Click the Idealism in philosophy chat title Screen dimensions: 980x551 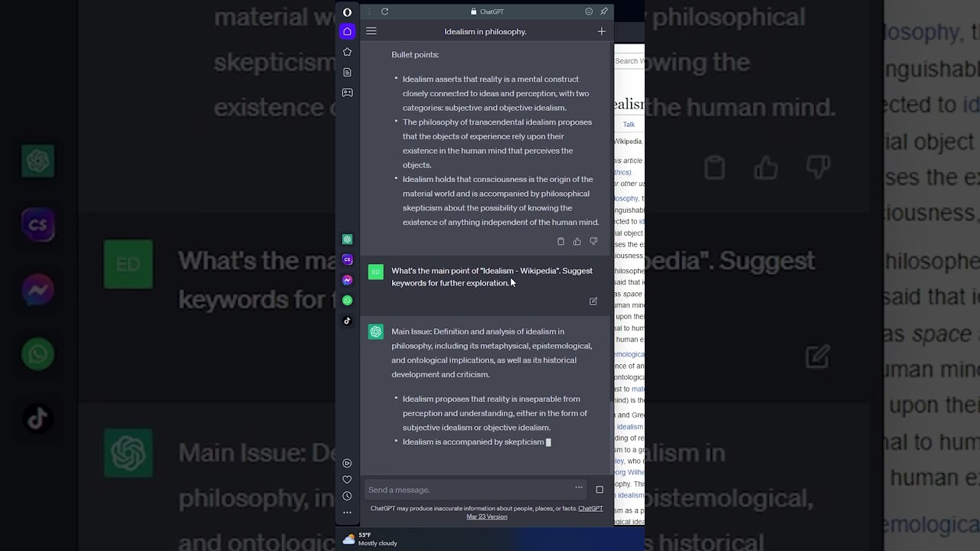pyautogui.click(x=485, y=31)
